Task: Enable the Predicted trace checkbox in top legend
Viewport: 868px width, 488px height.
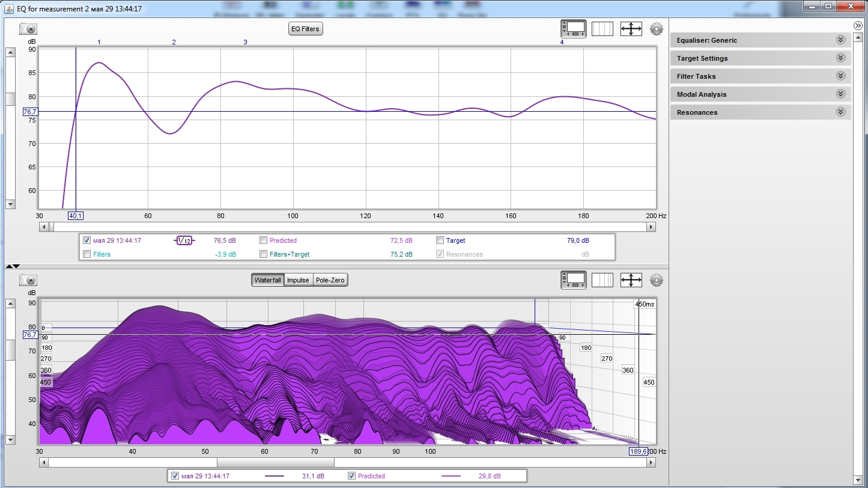Action: click(x=264, y=240)
